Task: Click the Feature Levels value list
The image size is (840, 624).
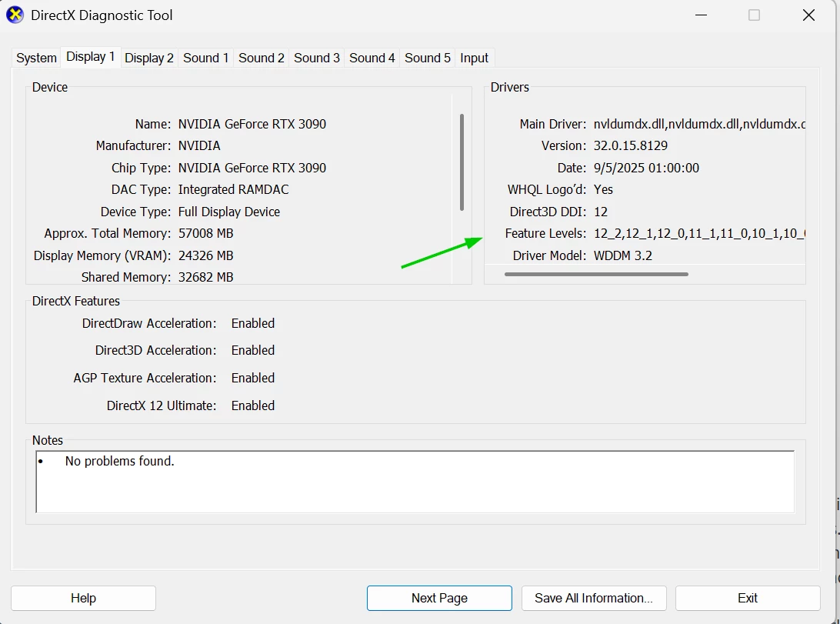Action: pos(699,234)
